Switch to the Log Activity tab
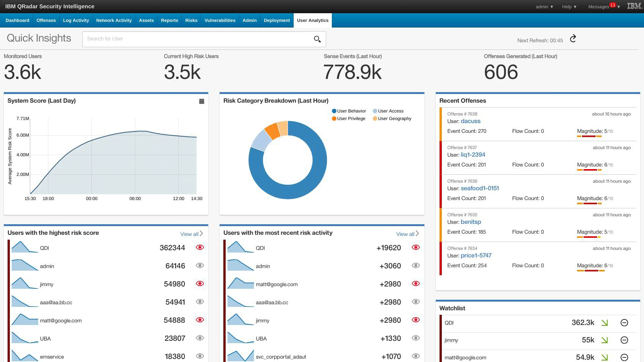The image size is (644, 362). [76, 20]
